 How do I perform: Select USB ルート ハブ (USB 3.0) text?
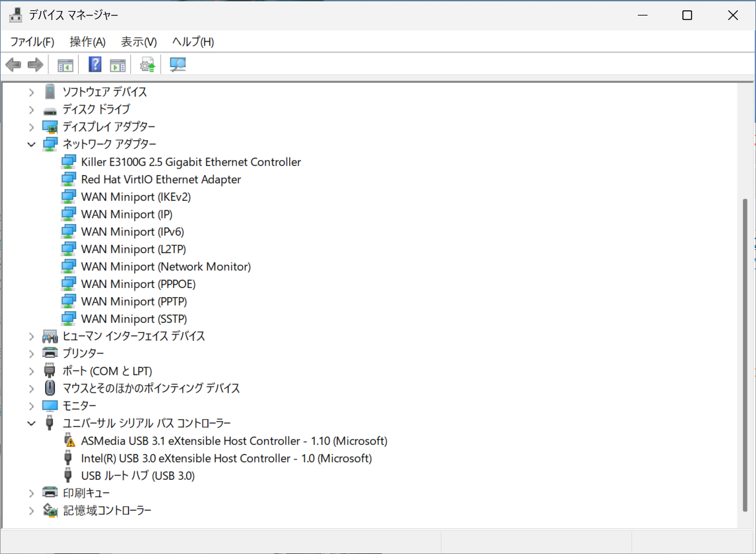138,475
